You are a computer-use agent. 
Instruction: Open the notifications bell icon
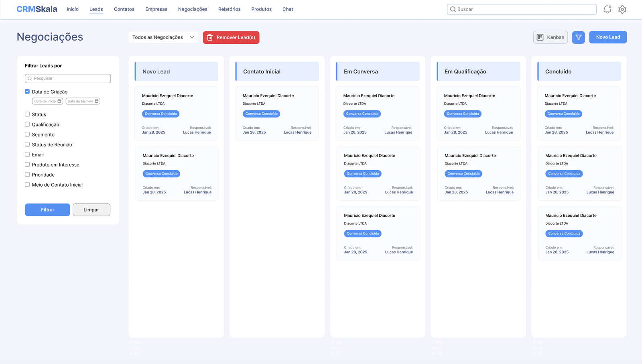(607, 9)
